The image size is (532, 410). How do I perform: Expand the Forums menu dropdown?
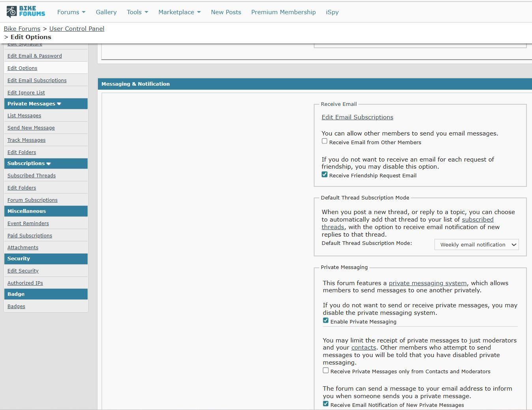[x=71, y=12]
